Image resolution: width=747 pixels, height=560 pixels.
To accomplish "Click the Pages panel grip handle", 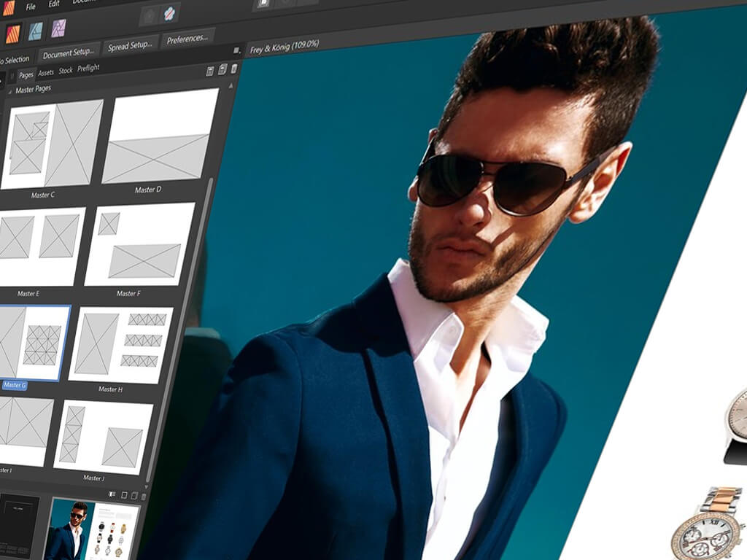I will coord(12,77).
